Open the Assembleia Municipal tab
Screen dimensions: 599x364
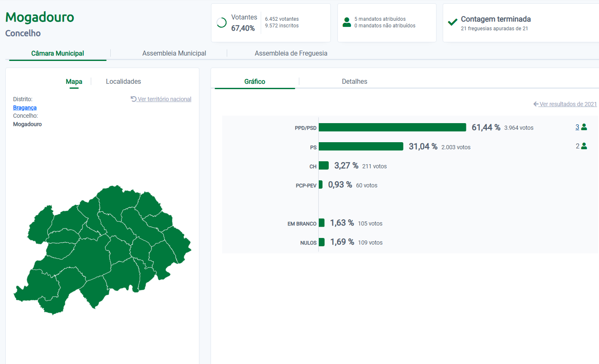click(x=174, y=53)
